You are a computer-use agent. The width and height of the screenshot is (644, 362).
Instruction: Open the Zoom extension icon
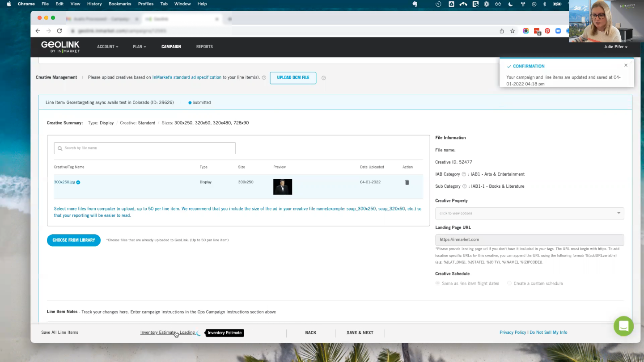click(x=558, y=31)
